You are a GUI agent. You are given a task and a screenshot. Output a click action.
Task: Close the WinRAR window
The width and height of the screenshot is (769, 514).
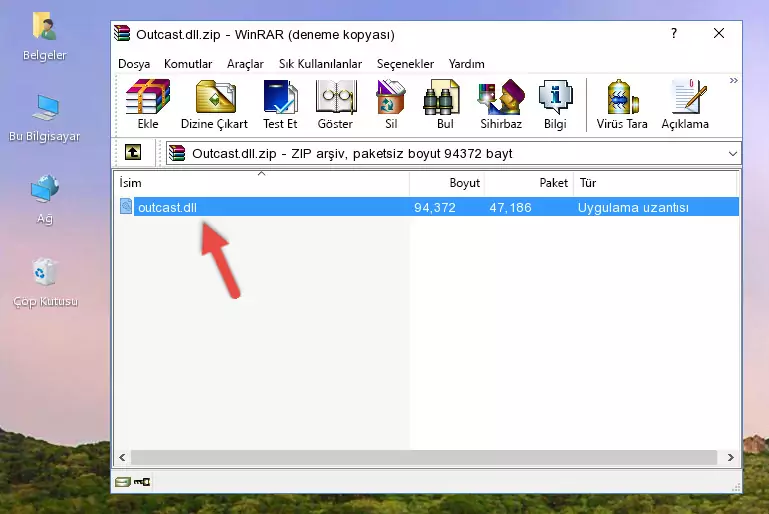pos(718,33)
